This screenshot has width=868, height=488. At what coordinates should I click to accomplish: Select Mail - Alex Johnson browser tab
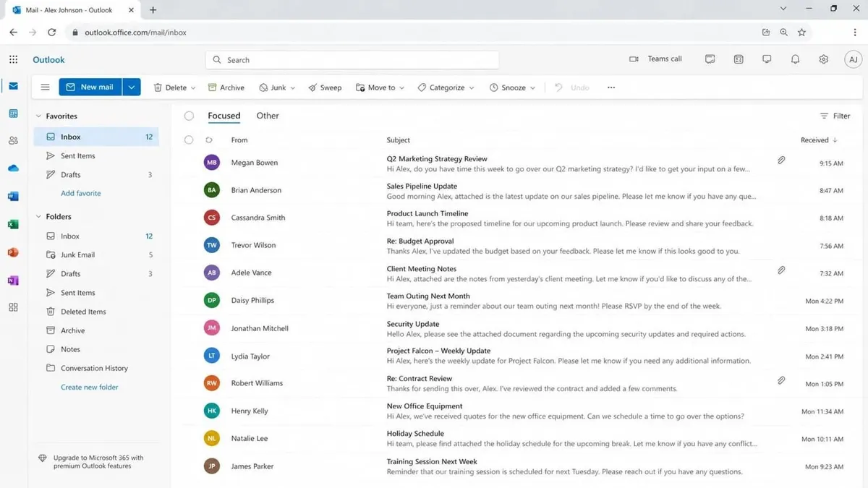pos(72,10)
